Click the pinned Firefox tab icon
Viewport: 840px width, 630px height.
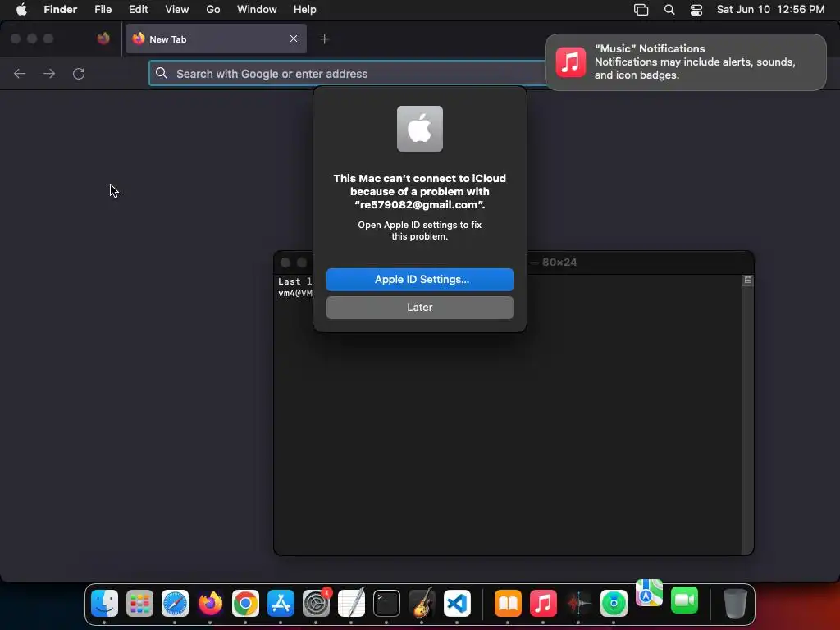pyautogui.click(x=103, y=39)
